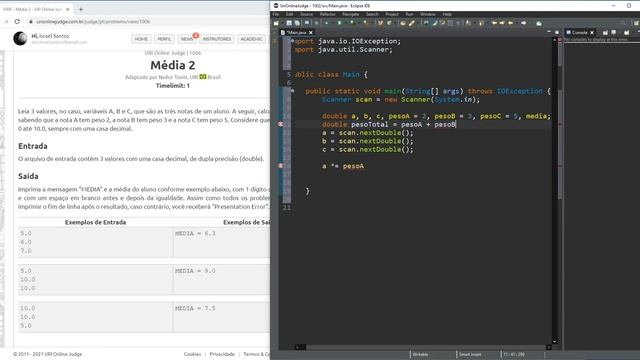Collapse the import statements fold toggle
Viewport: 640px width, 360px height.
pyautogui.click(x=292, y=41)
